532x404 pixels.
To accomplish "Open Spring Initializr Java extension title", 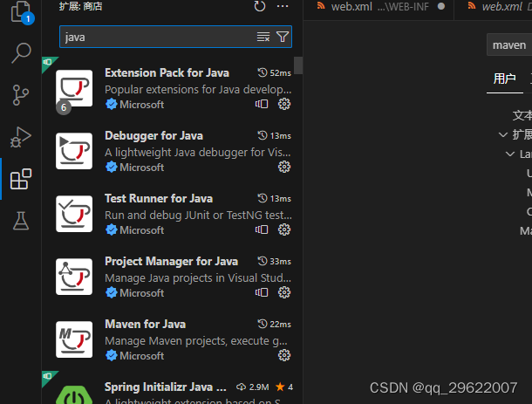I will (166, 387).
